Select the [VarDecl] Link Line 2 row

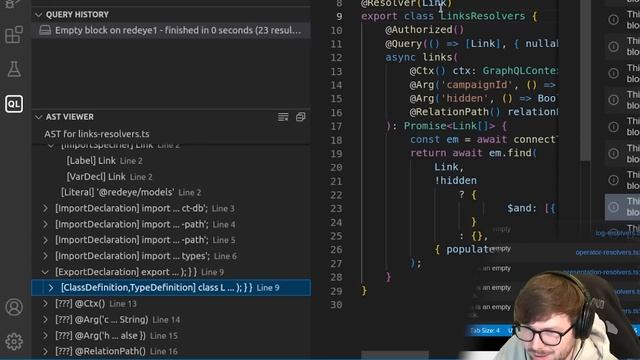tap(171, 177)
